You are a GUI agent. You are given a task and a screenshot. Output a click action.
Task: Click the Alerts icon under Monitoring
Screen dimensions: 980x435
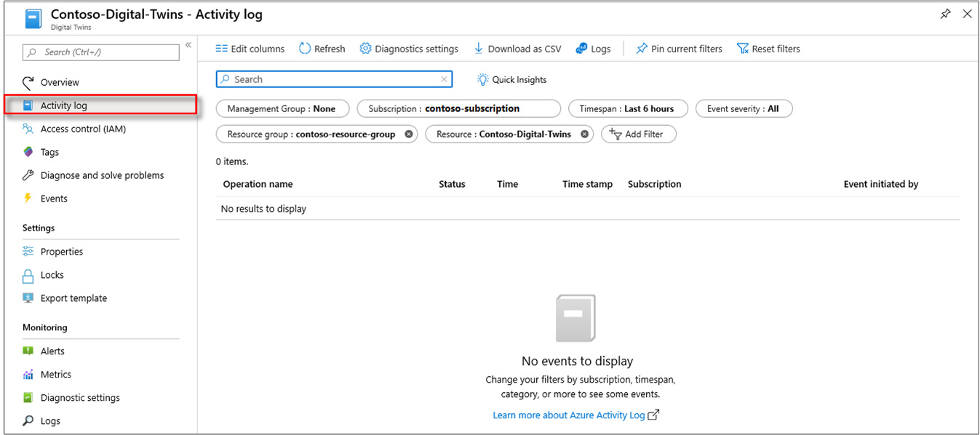(x=28, y=351)
